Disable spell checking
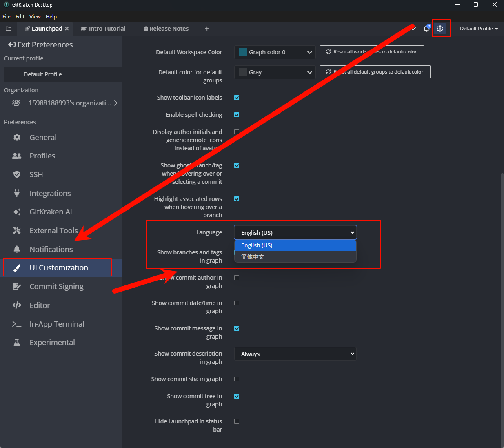This screenshot has width=504, height=448. pos(237,115)
